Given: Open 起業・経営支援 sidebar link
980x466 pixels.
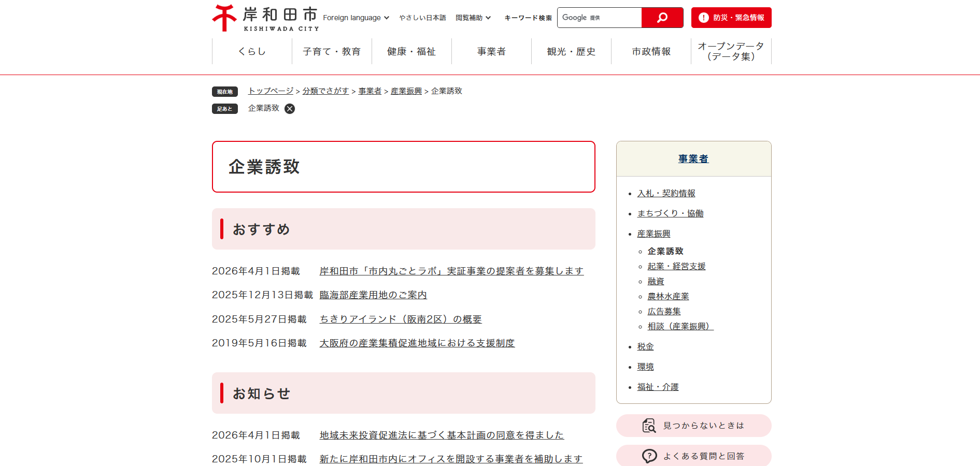Looking at the screenshot, I should (677, 266).
